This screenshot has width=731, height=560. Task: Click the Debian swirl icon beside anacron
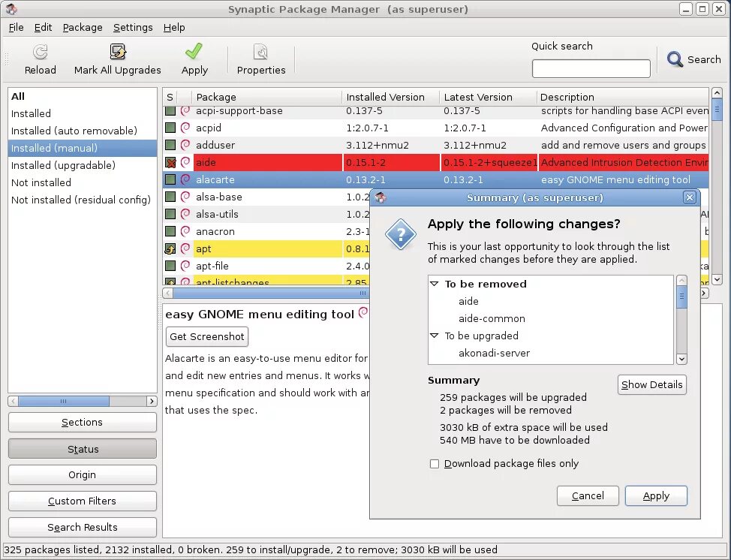[x=185, y=231]
